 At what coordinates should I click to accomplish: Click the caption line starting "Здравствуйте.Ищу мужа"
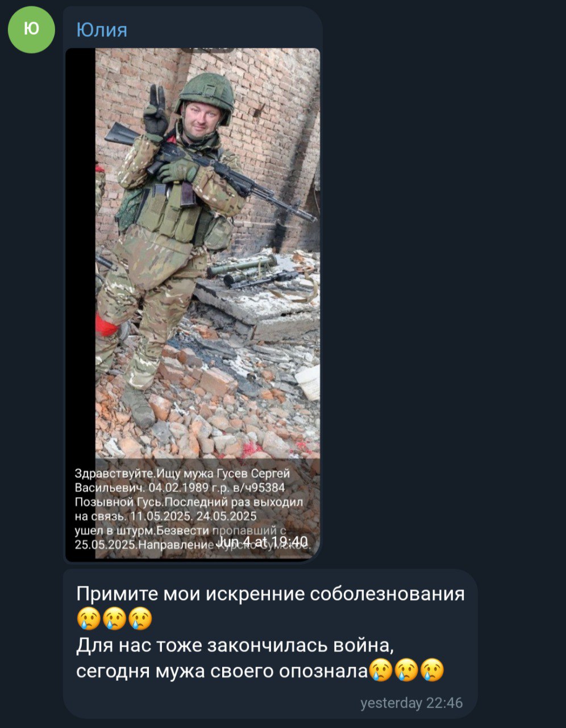(182, 474)
